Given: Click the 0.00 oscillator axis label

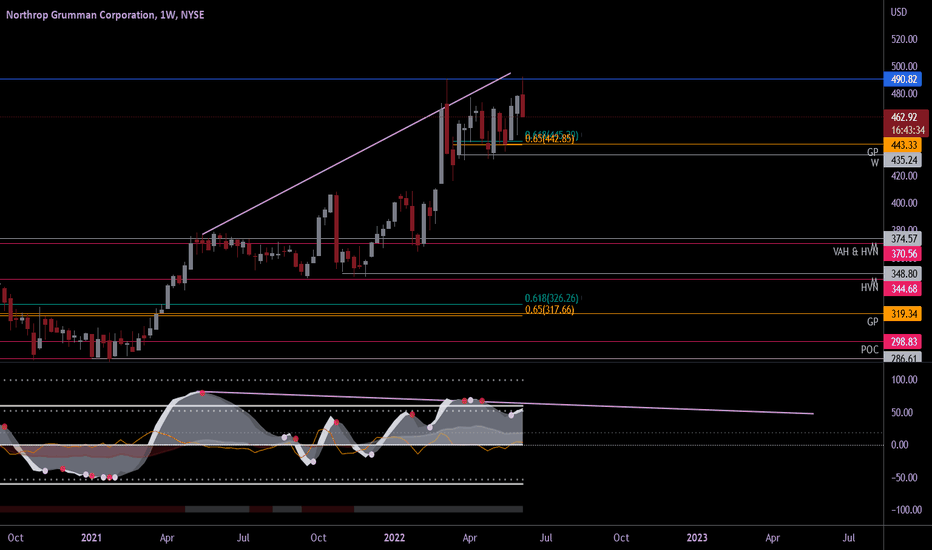Looking at the screenshot, I should (x=900, y=445).
